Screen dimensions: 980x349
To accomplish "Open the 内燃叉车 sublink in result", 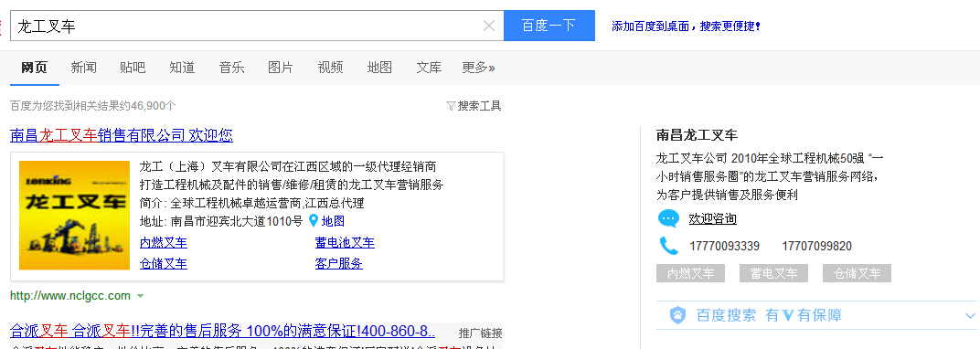I will (163, 243).
